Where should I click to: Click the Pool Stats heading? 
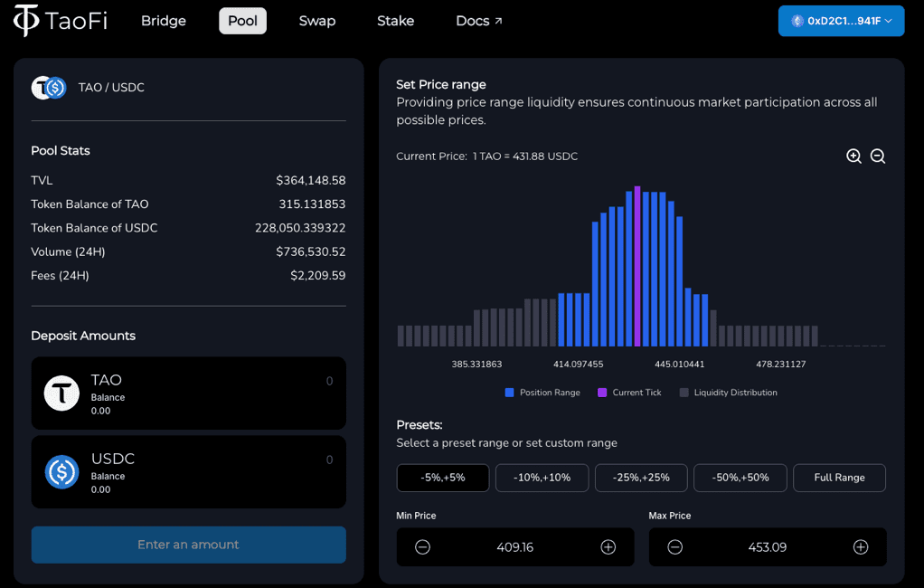[61, 150]
